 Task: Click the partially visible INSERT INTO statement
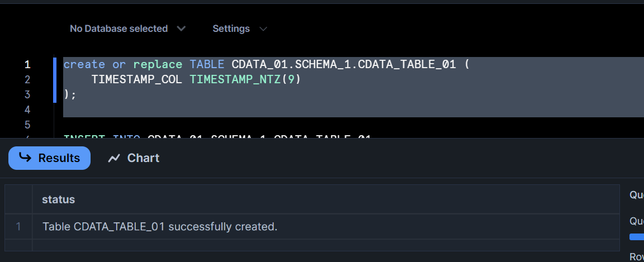coord(217,136)
